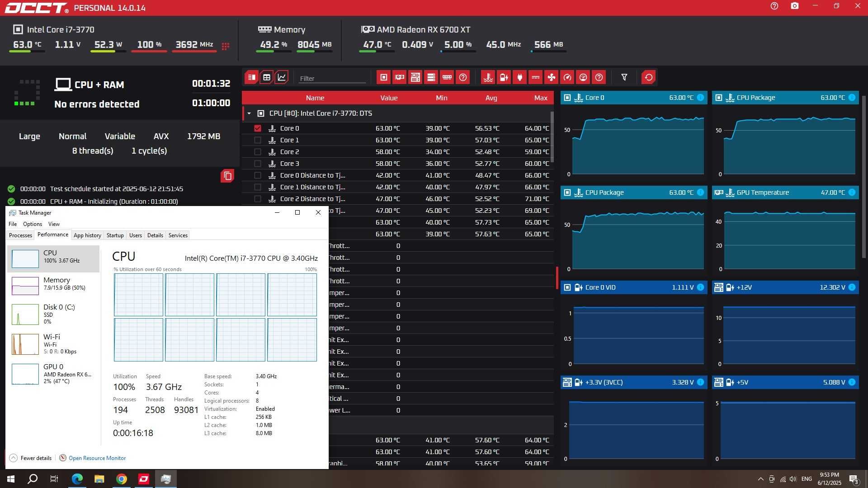Open the funnel filter options
The image size is (868, 488).
pos(624,77)
